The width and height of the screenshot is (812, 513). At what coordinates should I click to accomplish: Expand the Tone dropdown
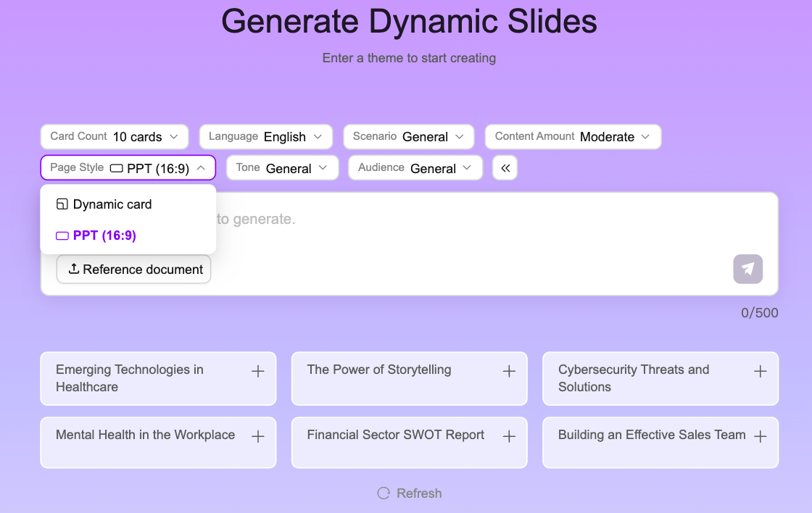(x=282, y=168)
